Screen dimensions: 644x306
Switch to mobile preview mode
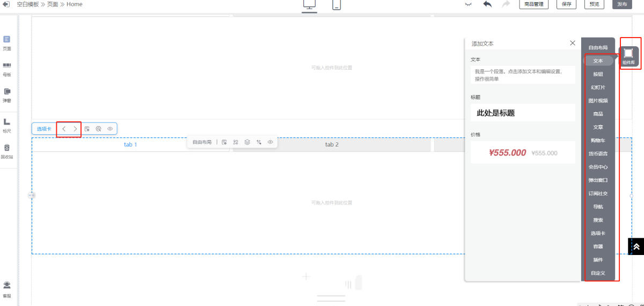coord(336,5)
